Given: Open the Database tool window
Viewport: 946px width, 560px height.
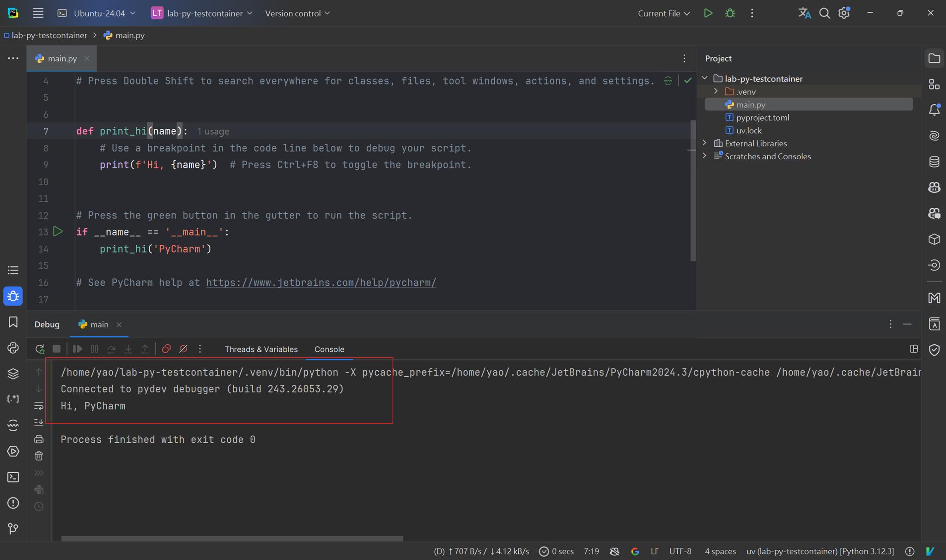Looking at the screenshot, I should pyautogui.click(x=934, y=162).
